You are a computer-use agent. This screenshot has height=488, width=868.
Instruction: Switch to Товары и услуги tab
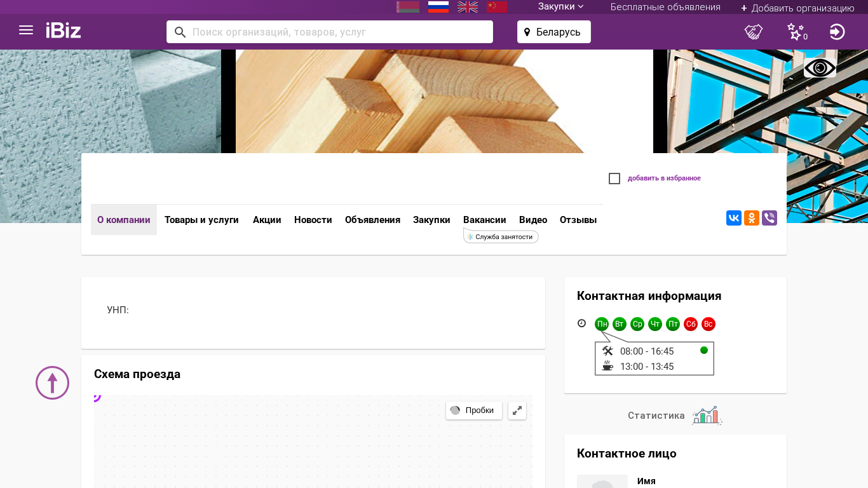click(201, 220)
